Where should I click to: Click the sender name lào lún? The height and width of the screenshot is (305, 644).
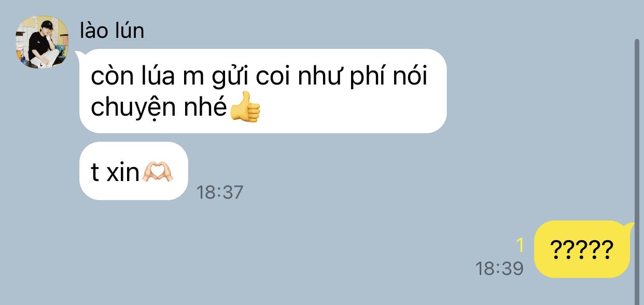click(112, 31)
